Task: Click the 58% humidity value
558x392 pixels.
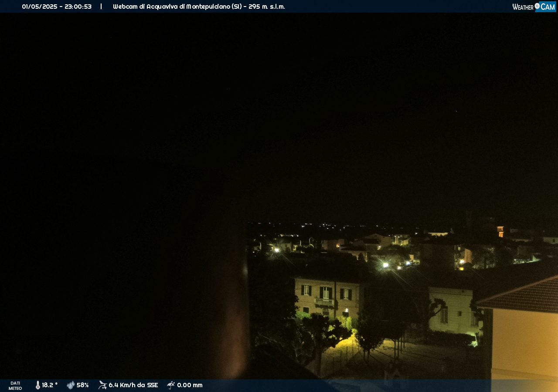Action: [83, 385]
